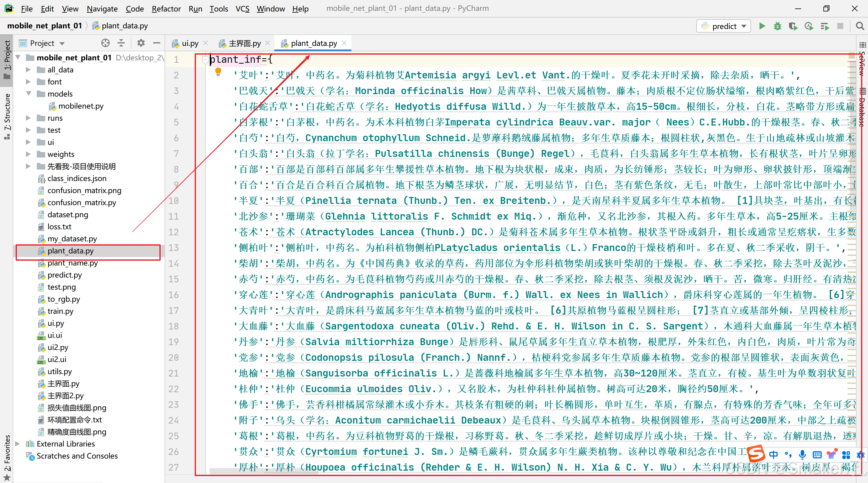
Task: Open Project panel settings gear
Action: pyautogui.click(x=141, y=43)
